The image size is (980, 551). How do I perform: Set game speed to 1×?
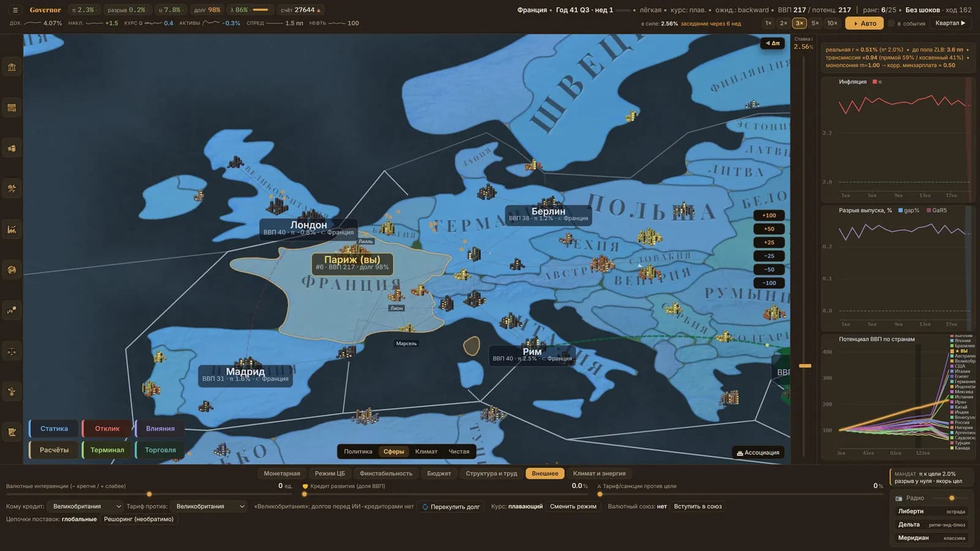click(768, 23)
